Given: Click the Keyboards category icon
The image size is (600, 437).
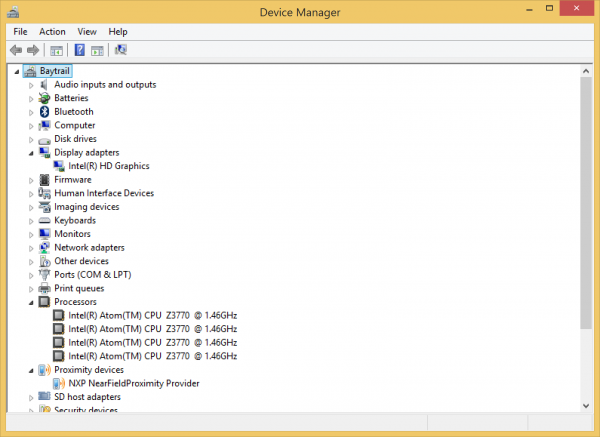Looking at the screenshot, I should [x=44, y=220].
